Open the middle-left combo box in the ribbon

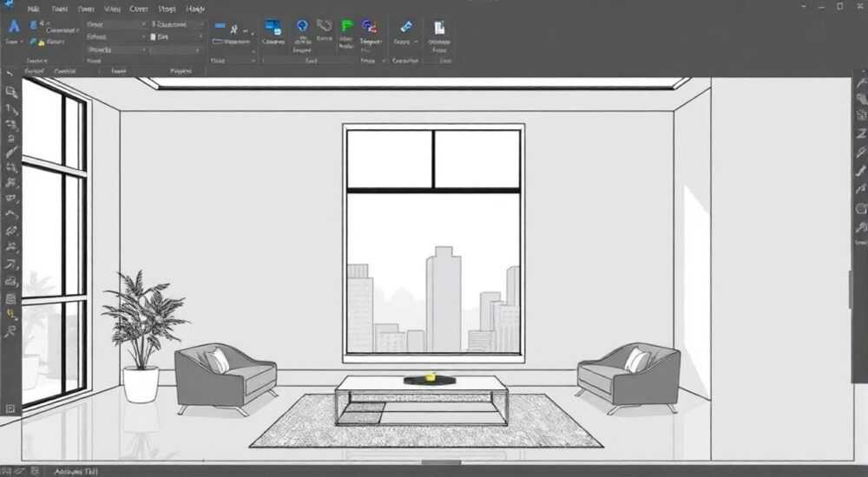tap(116, 36)
